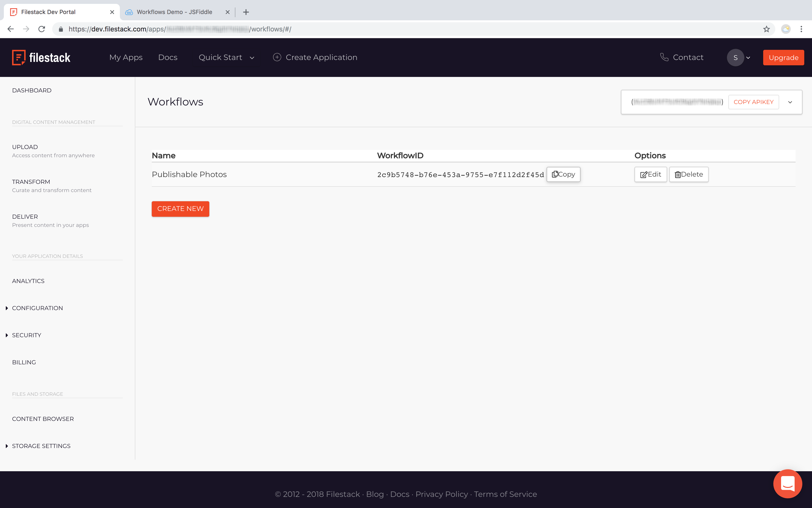The image size is (812, 508).
Task: Click the Upgrade button
Action: pyautogui.click(x=783, y=58)
